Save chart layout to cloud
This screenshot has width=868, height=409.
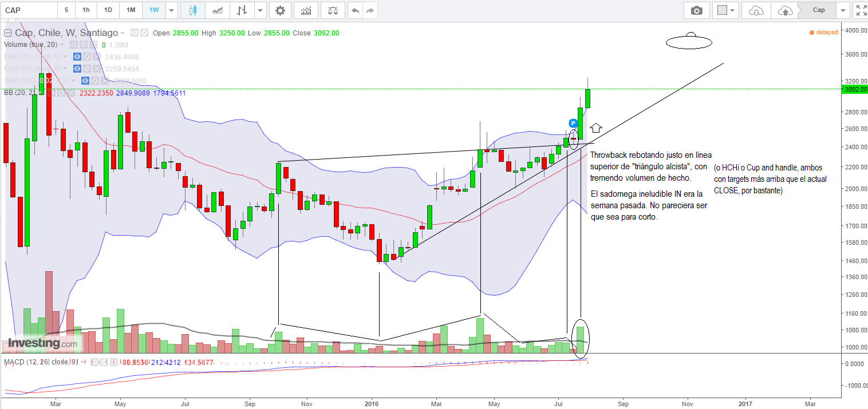pos(785,10)
